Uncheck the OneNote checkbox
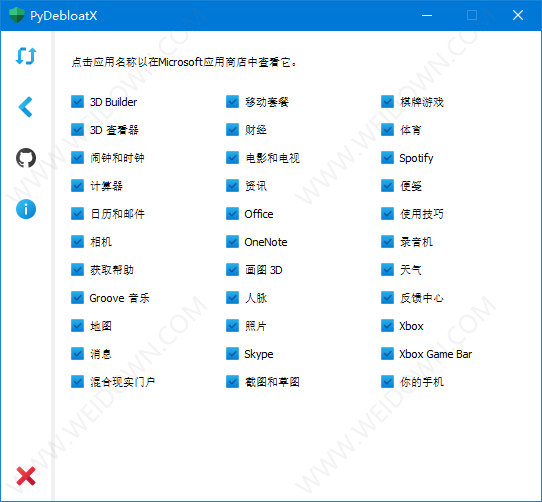This screenshot has height=502, width=542. (233, 242)
